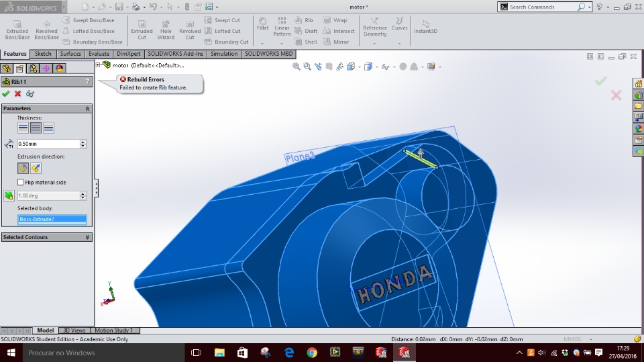
Task: Enable Flip material side checkbox
Action: 21,182
